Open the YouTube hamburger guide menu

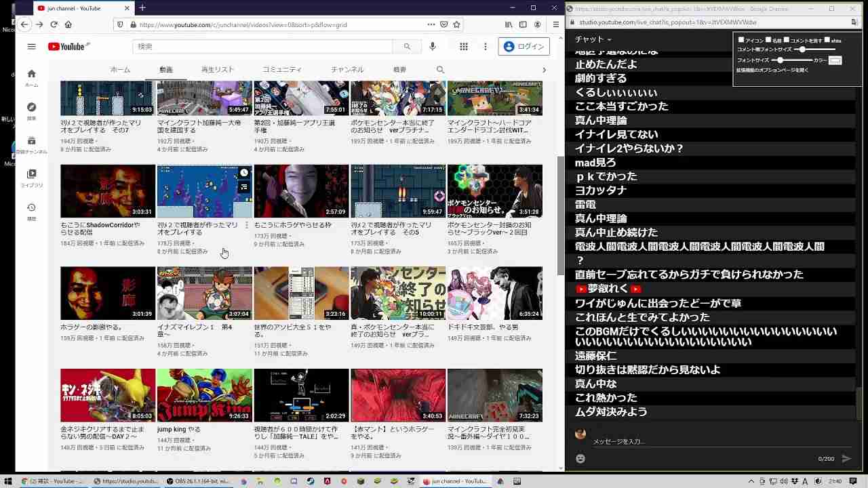pos(31,47)
